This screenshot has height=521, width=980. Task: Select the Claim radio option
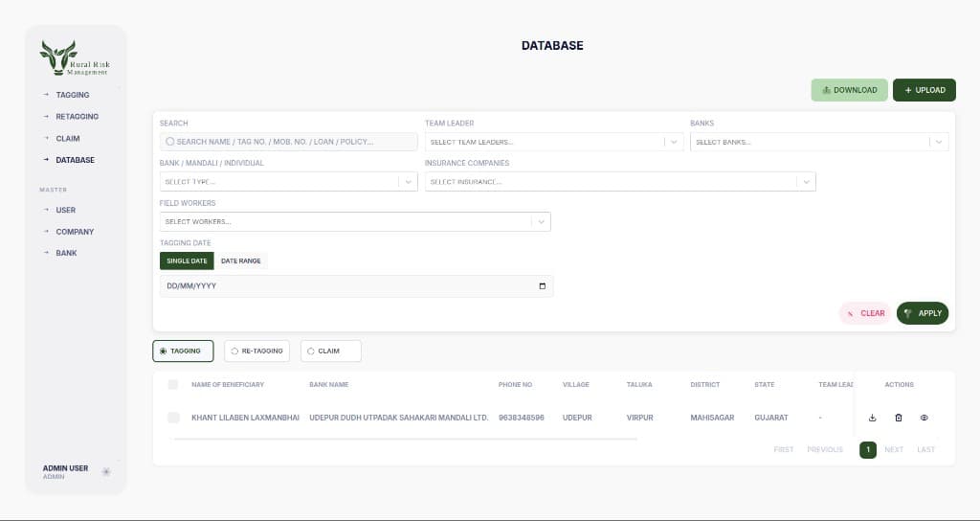tap(330, 351)
